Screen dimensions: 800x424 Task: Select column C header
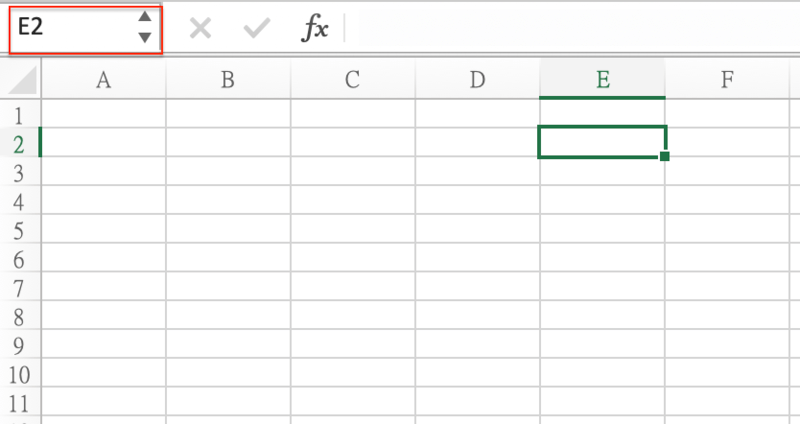(352, 80)
